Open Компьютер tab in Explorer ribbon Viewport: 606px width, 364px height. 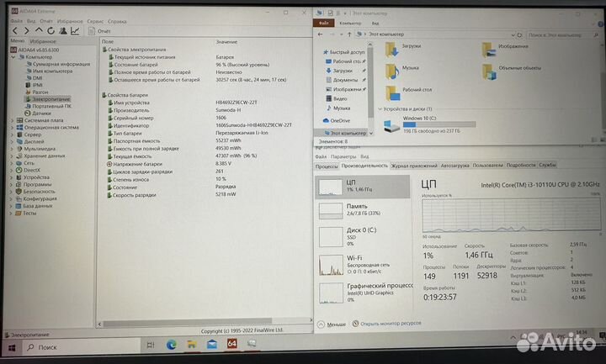(x=350, y=24)
